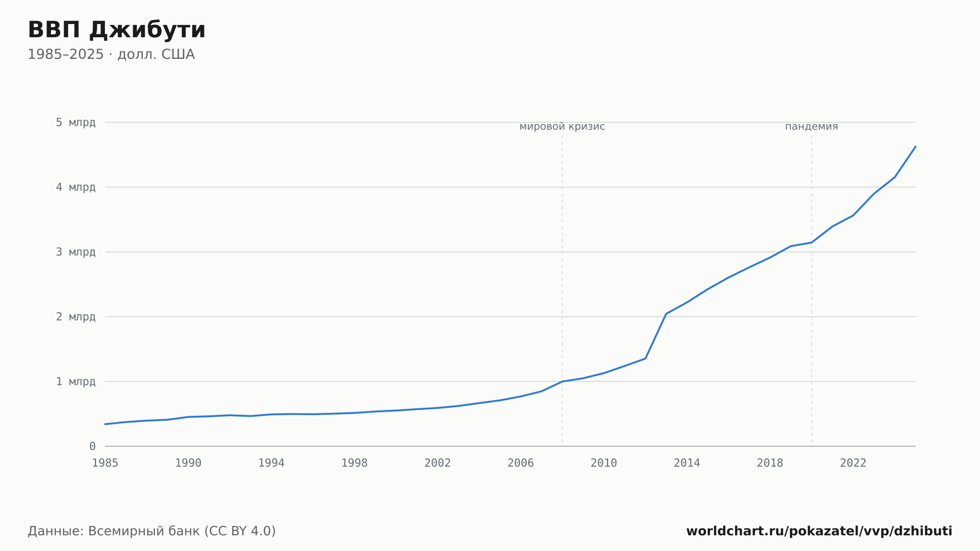This screenshot has width=980, height=551.
Task: Click the 3 млрд y-axis label
Action: pos(75,252)
